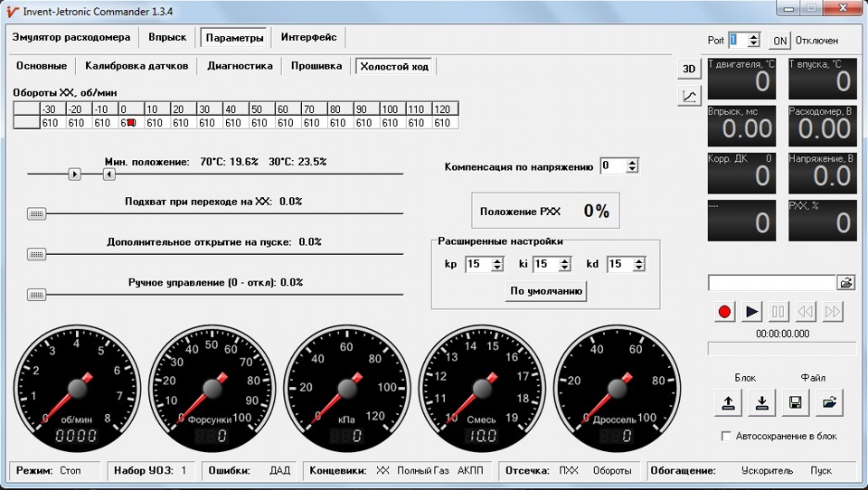868x490 pixels.
Task: Click the Ручное управление slider handle
Action: click(36, 295)
